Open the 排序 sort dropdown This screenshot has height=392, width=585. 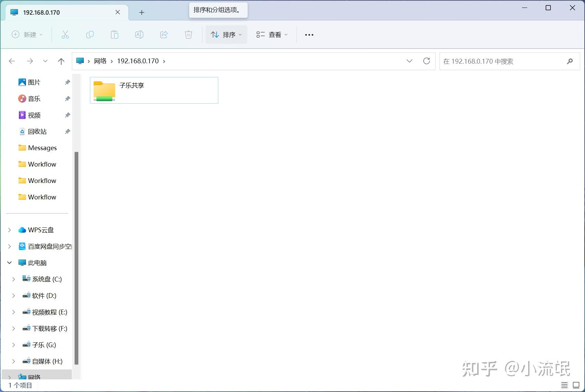tap(226, 35)
